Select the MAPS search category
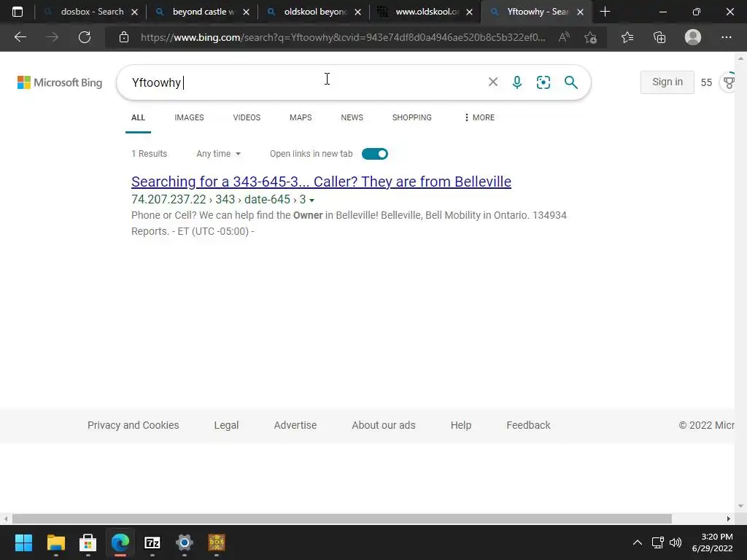 (301, 117)
